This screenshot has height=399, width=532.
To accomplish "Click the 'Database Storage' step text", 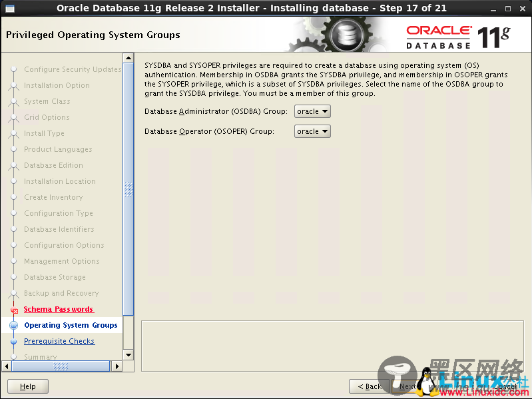I will 55,277.
